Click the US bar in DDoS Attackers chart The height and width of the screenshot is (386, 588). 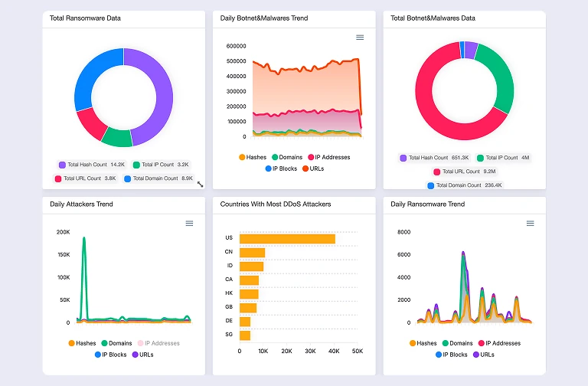click(x=287, y=239)
